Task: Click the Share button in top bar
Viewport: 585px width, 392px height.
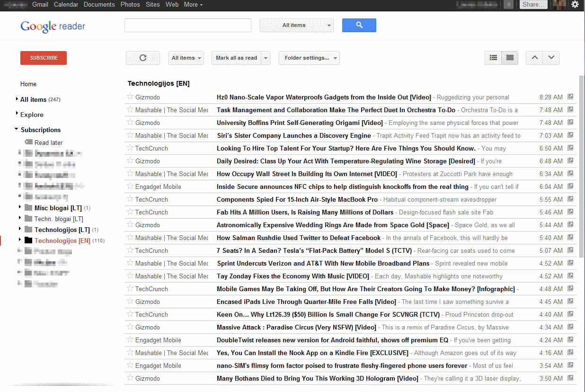Action: [534, 5]
